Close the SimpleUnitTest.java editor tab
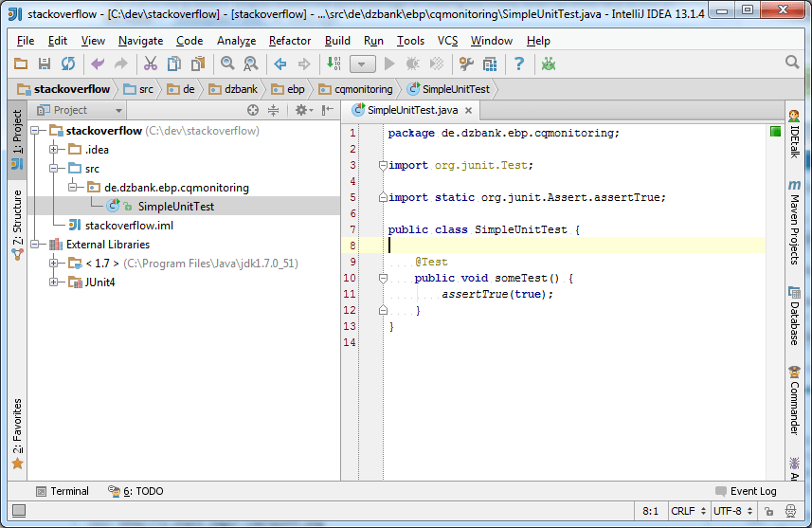Viewport: 812px width, 528px height. [x=467, y=111]
